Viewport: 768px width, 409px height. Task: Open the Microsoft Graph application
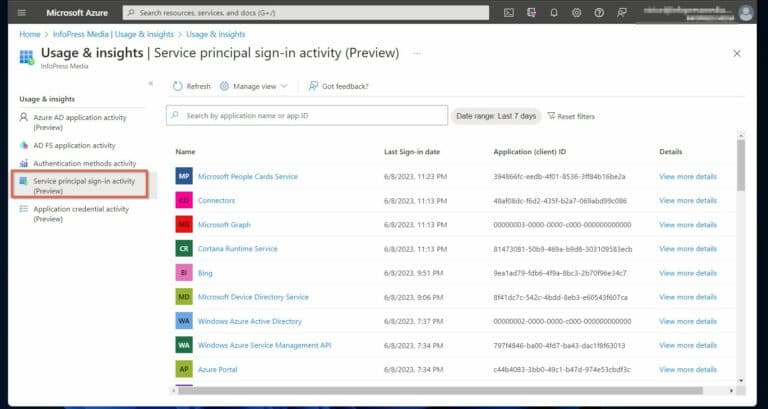click(x=224, y=224)
